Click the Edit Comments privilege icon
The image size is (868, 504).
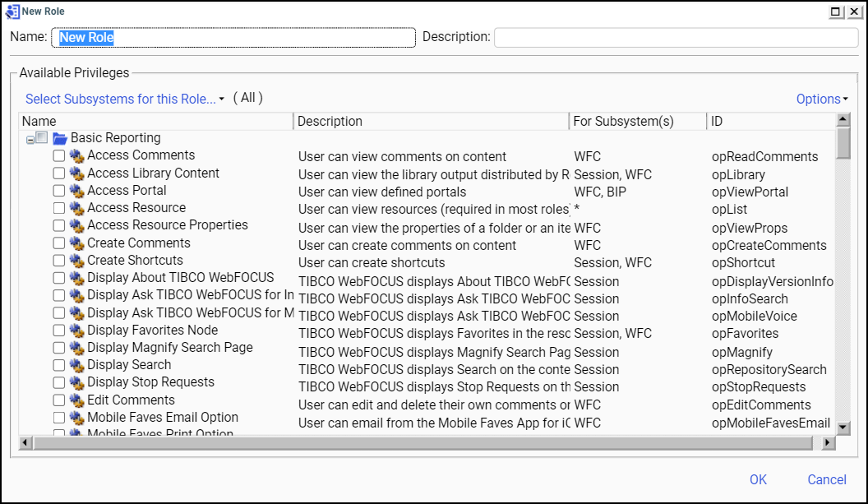[x=77, y=400]
